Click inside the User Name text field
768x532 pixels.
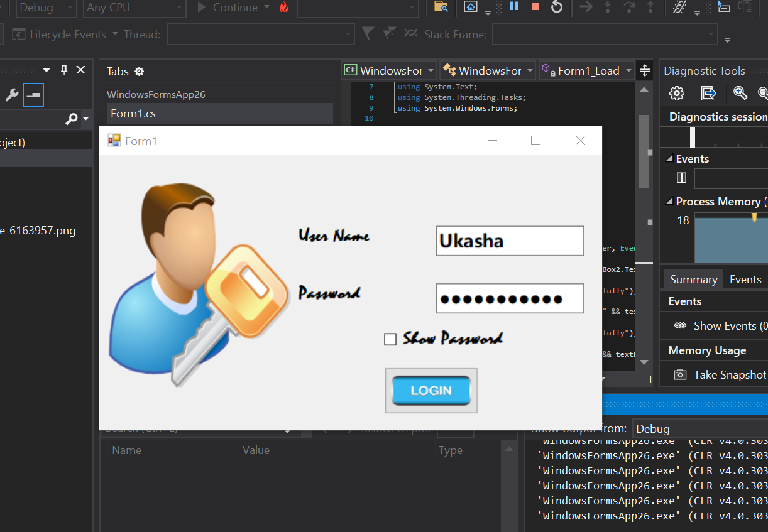[x=509, y=241]
